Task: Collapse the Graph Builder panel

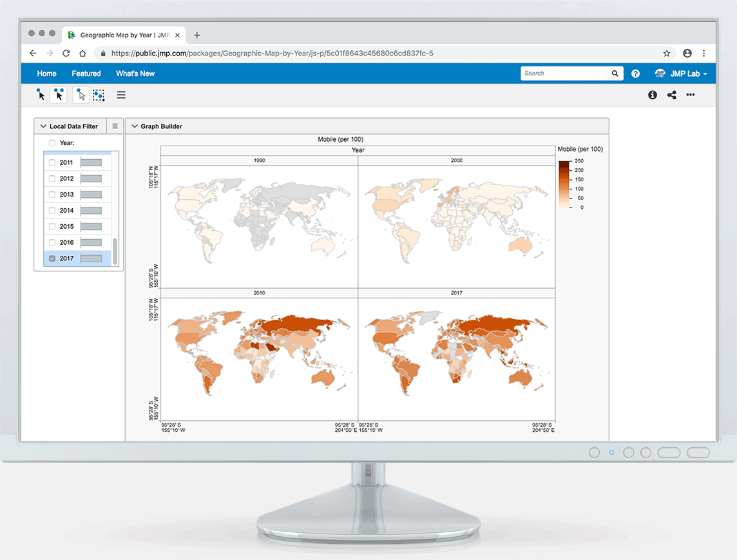Action: 135,126
